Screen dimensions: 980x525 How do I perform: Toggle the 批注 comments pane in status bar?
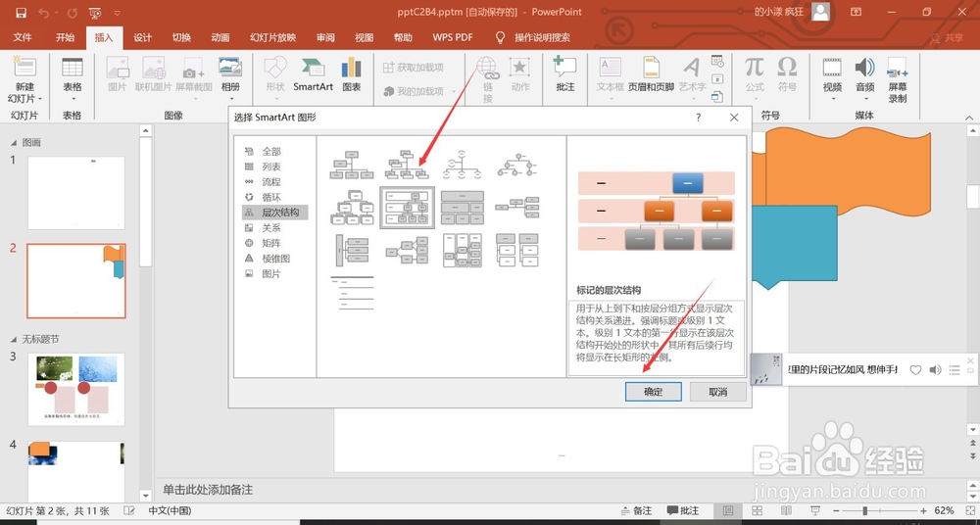[x=682, y=510]
